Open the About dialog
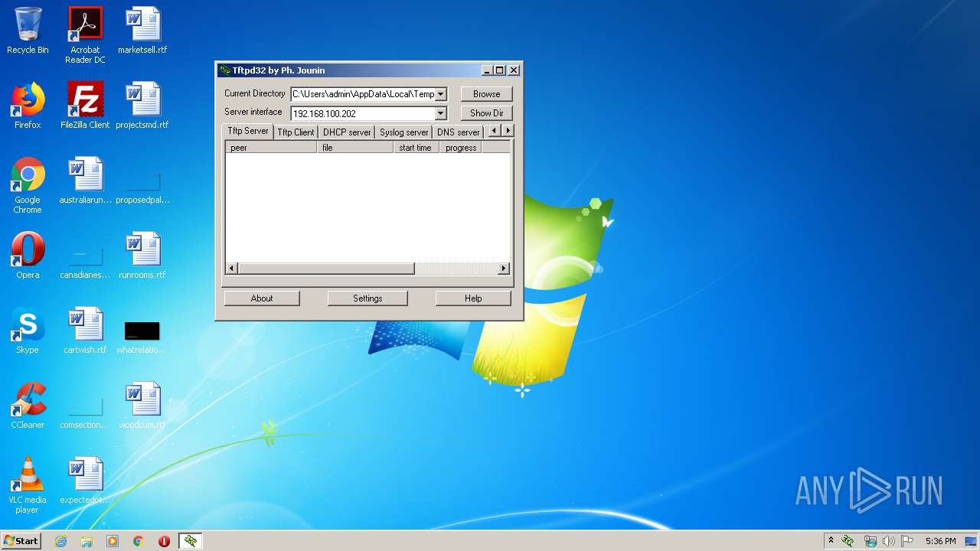The image size is (980, 551). click(x=262, y=298)
